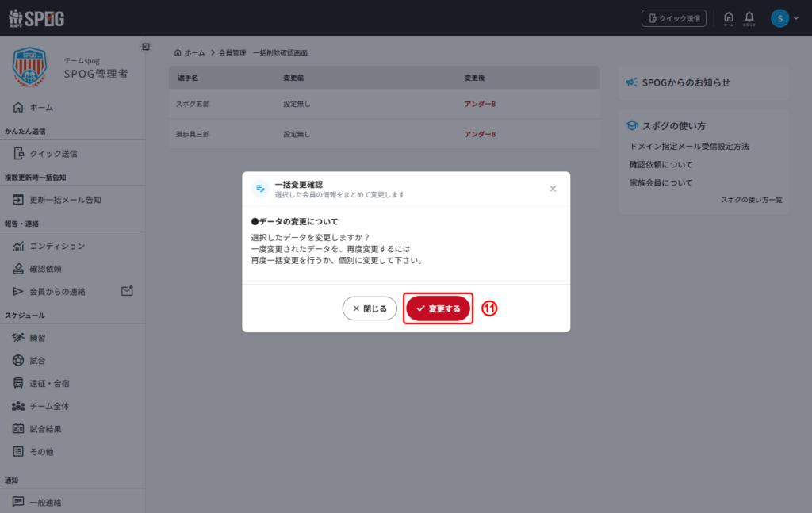Open スポグの使い方一覧 link
This screenshot has width=812, height=513.
click(x=752, y=200)
